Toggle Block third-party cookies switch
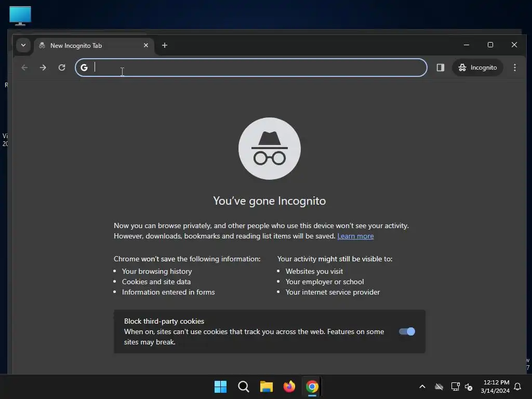This screenshot has height=399, width=532. tap(407, 331)
